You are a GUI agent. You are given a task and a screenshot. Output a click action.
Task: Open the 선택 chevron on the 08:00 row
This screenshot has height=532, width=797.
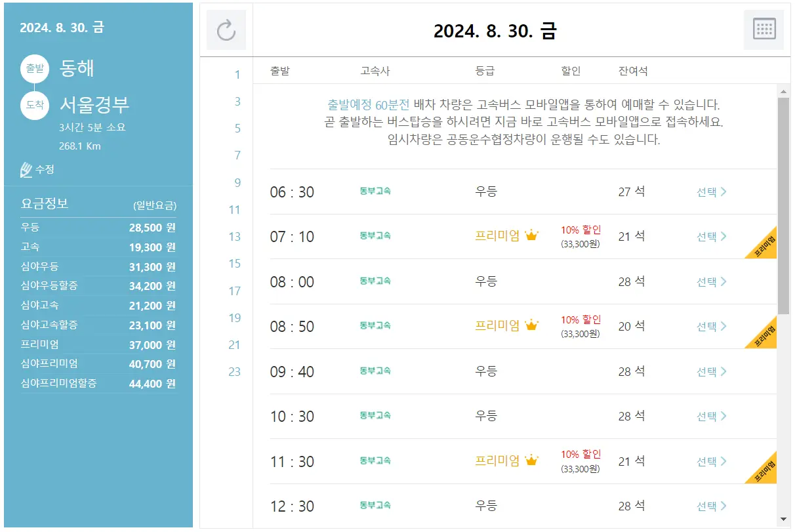[x=725, y=281]
